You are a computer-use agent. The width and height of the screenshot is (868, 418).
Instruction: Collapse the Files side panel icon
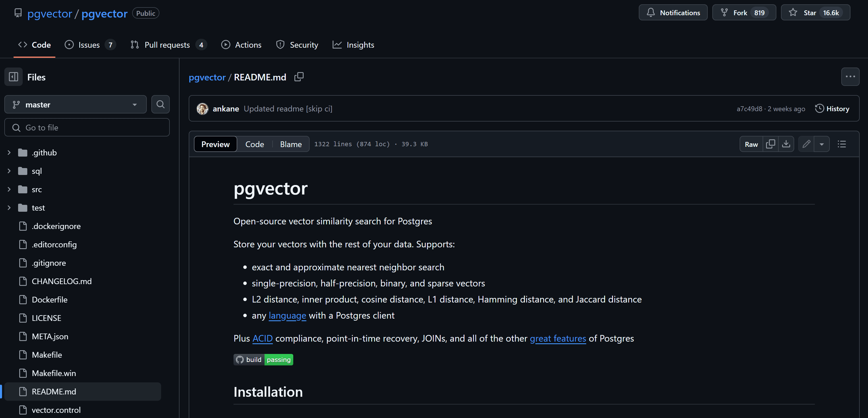pyautogui.click(x=13, y=77)
